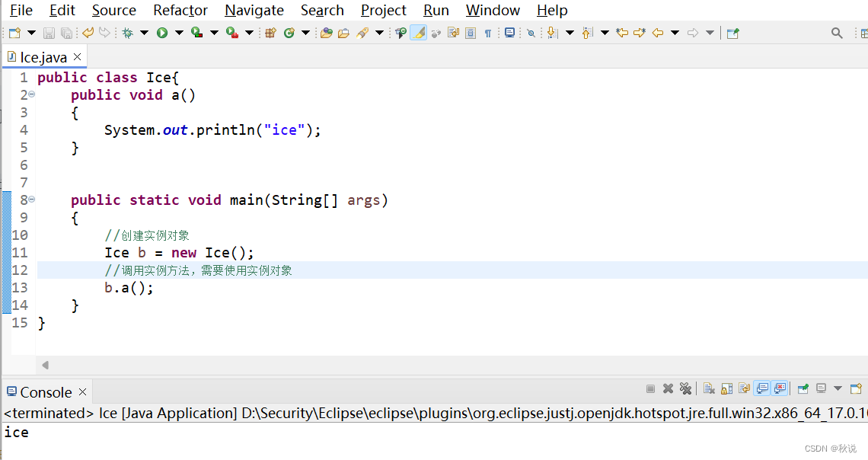Toggle the Pin Console icon
Viewport: 868px width, 460px height.
803,388
